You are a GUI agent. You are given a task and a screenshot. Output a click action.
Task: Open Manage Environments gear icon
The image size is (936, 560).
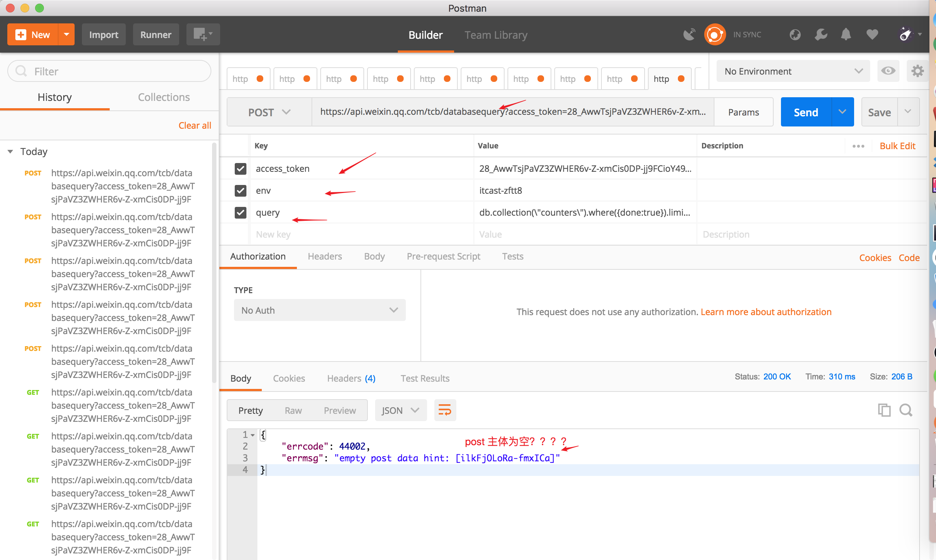[917, 71]
